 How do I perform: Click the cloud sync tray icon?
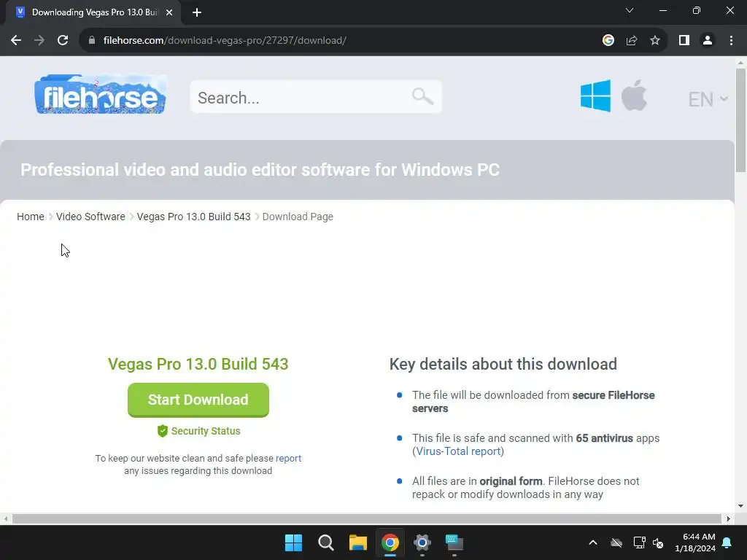click(616, 542)
